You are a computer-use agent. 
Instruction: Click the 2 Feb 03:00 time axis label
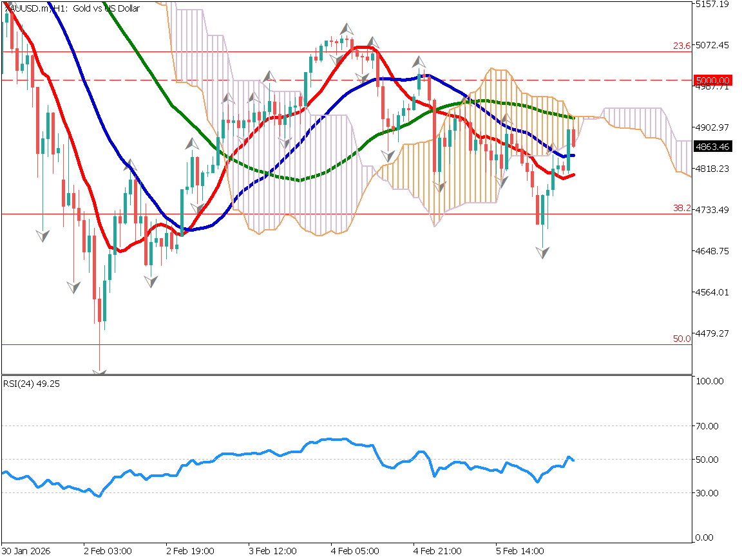coord(108,552)
